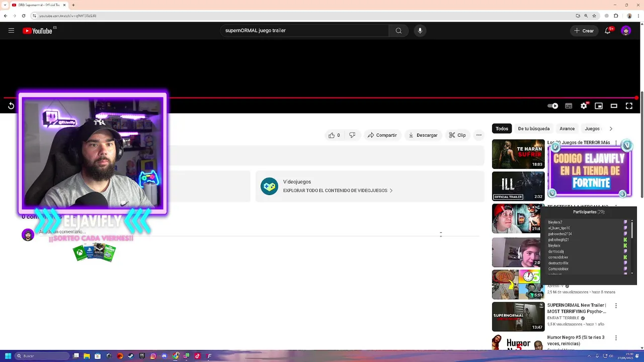Open YouTube notifications bell
This screenshot has width=644, height=362.
pos(608,31)
